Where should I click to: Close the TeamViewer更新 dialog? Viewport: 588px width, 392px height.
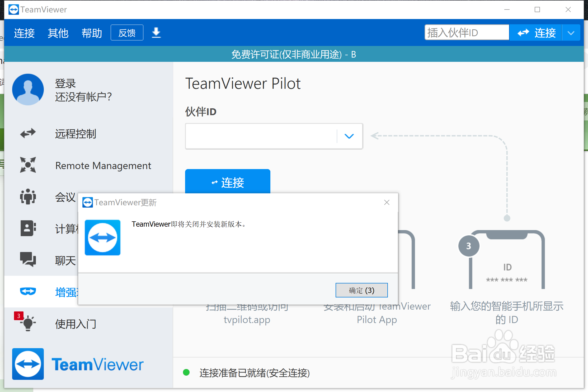coord(387,202)
